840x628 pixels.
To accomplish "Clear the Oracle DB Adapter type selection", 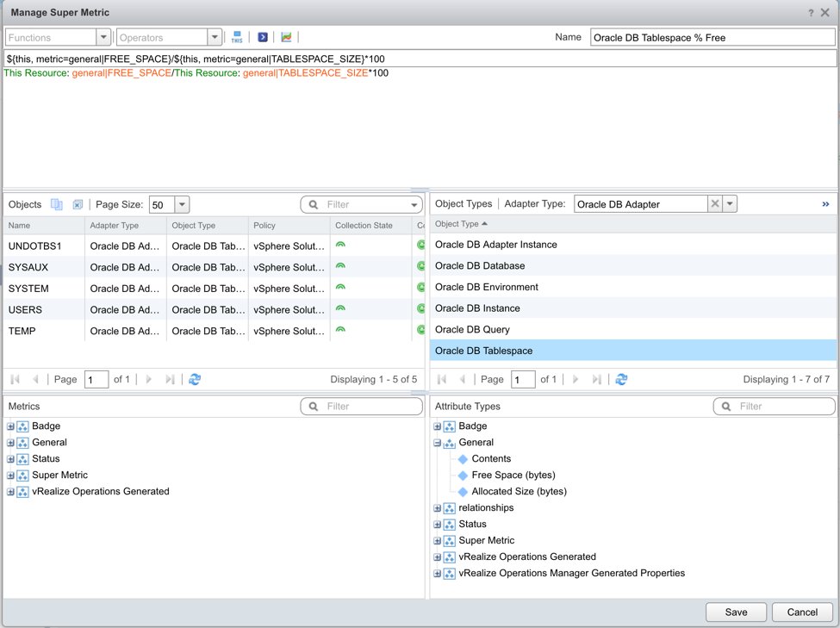I will pyautogui.click(x=714, y=203).
